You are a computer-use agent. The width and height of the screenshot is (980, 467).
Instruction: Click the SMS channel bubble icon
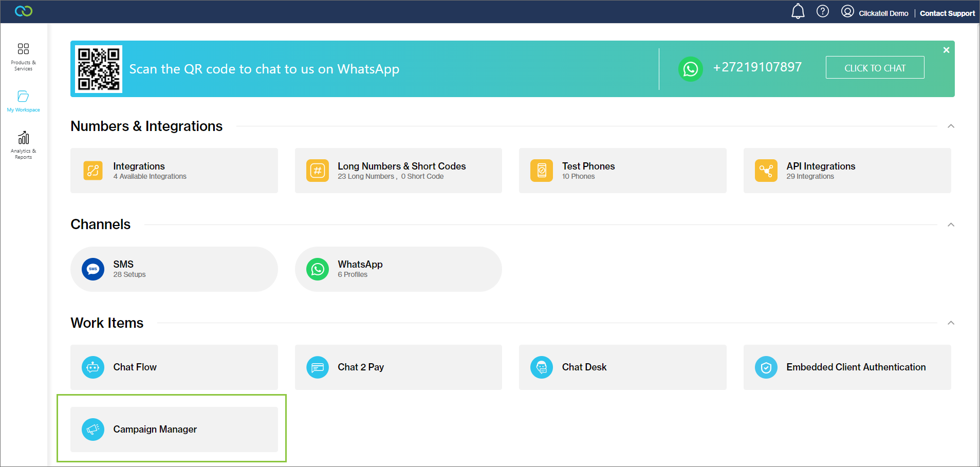coord(93,269)
